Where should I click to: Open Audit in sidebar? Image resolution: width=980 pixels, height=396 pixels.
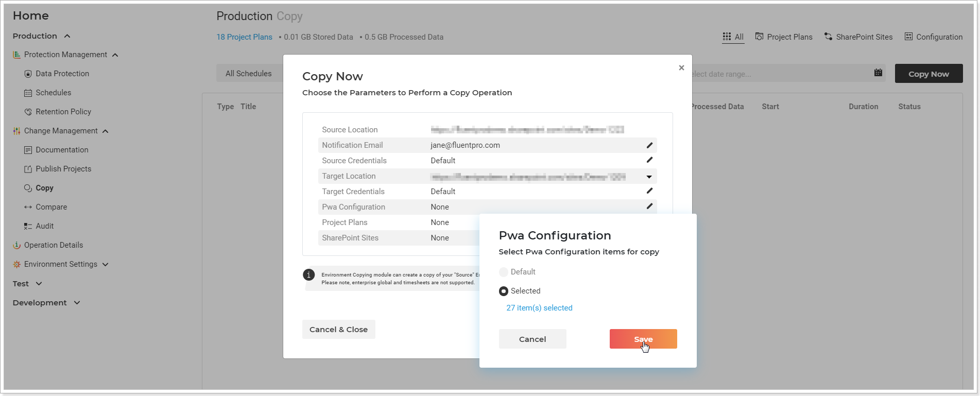point(45,226)
